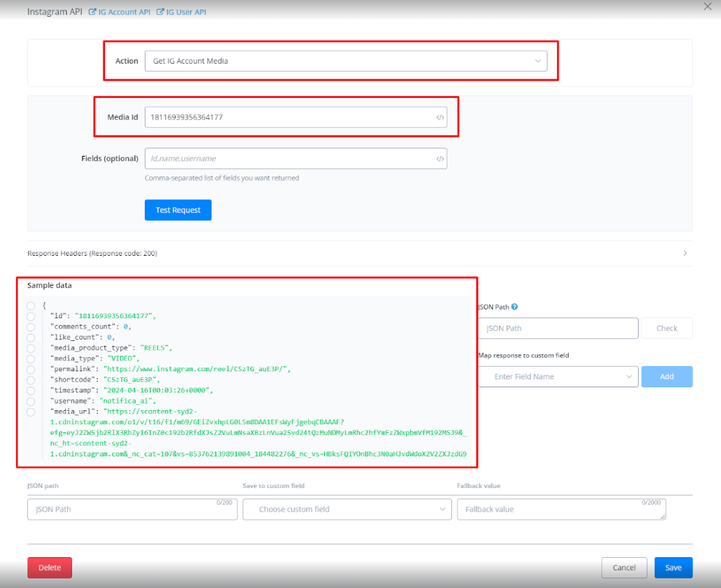The image size is (721, 588).
Task: Click the Test Request button
Action: tap(178, 210)
